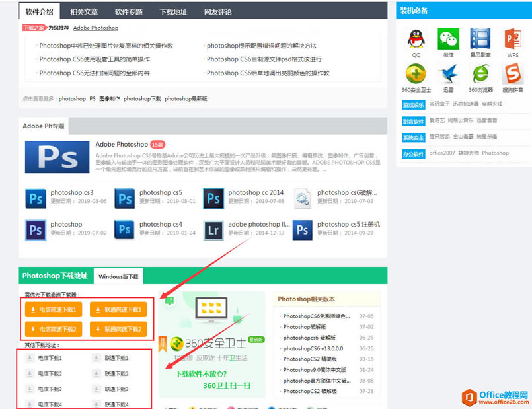This screenshot has width=532, height=409.
Task: Select the 暴风影音 player icon
Action: pyautogui.click(x=480, y=39)
